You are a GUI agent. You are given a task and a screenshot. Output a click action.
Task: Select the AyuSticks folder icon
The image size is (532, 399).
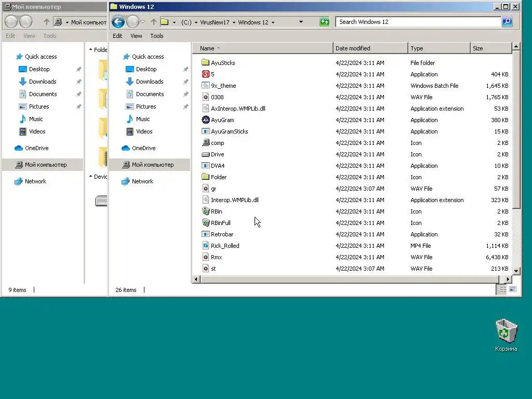pyautogui.click(x=205, y=62)
